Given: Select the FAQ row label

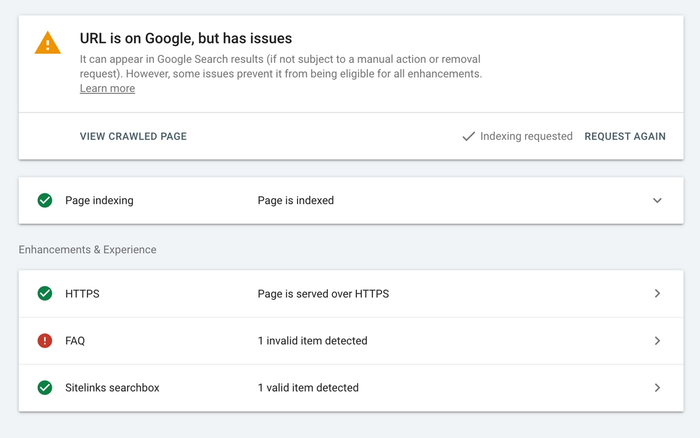Looking at the screenshot, I should click(x=75, y=341).
